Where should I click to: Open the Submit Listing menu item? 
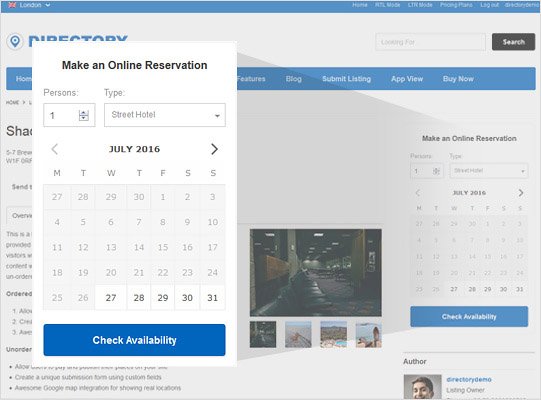(346, 79)
